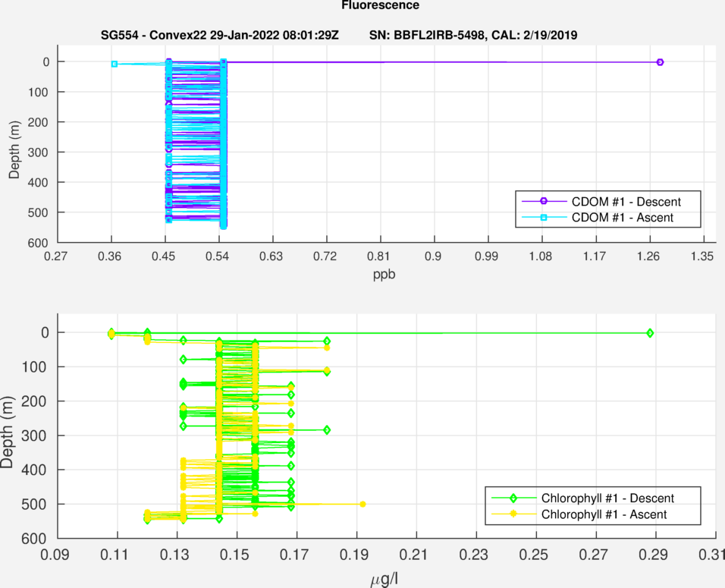Click the "600" depth tick in the CDOM plot
The width and height of the screenshot is (725, 588).
point(38,244)
